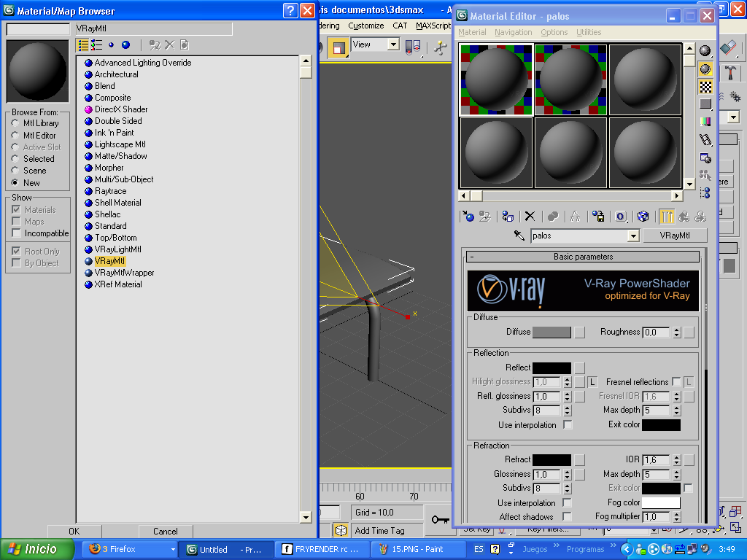
Task: Open Navigation menu in Material Editor
Action: [x=513, y=32]
